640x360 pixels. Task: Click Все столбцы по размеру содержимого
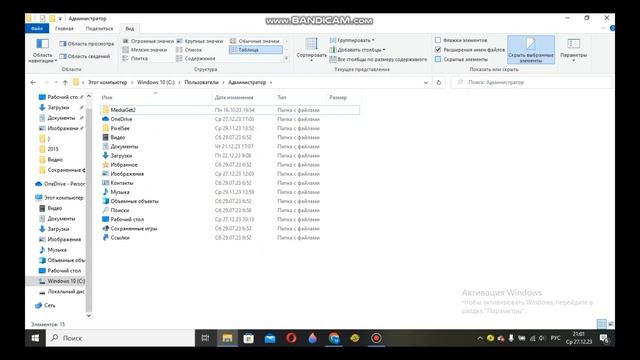(378, 60)
